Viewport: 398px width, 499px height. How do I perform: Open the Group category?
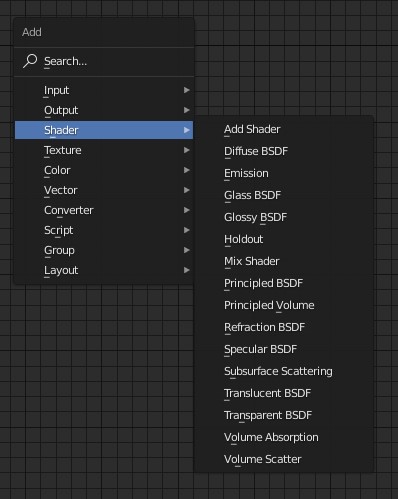tap(104, 250)
